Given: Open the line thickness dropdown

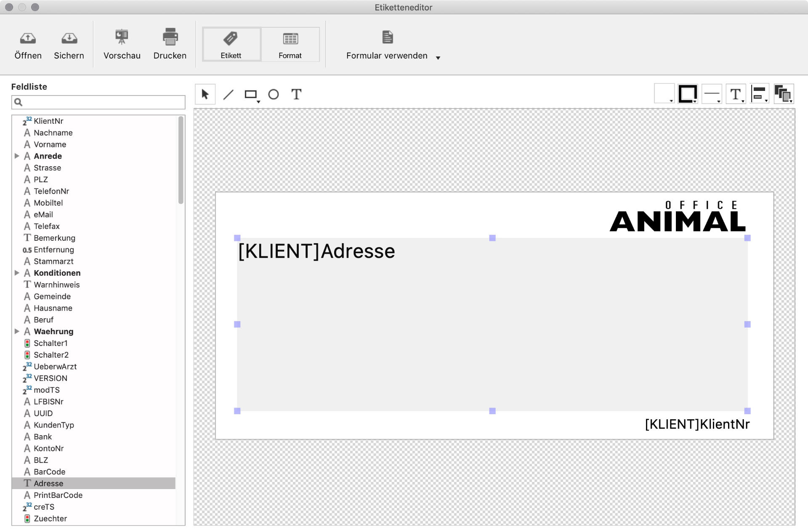Looking at the screenshot, I should (x=712, y=93).
